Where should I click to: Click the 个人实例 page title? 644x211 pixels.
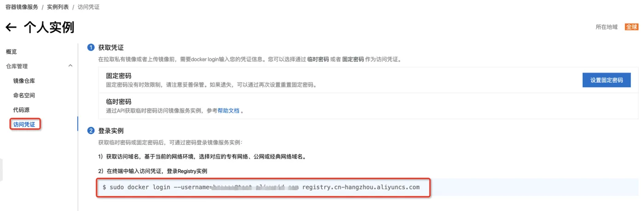click(x=49, y=28)
